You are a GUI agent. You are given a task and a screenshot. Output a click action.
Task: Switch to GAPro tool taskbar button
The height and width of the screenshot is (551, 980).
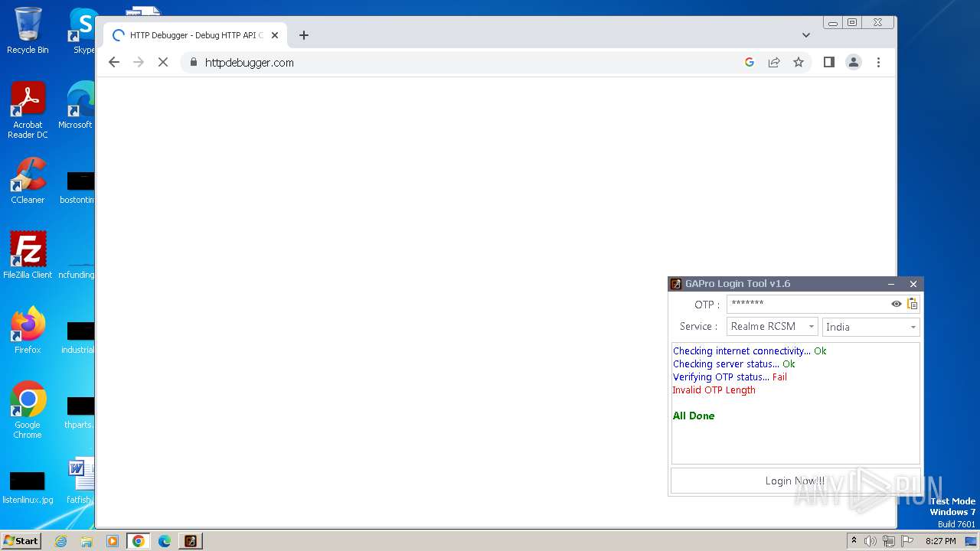[191, 541]
